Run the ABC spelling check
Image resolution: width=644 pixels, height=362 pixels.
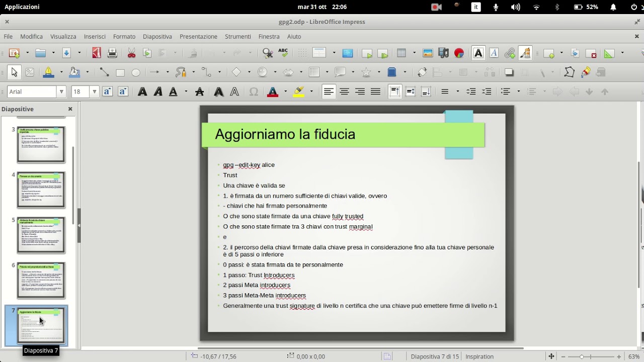(283, 53)
